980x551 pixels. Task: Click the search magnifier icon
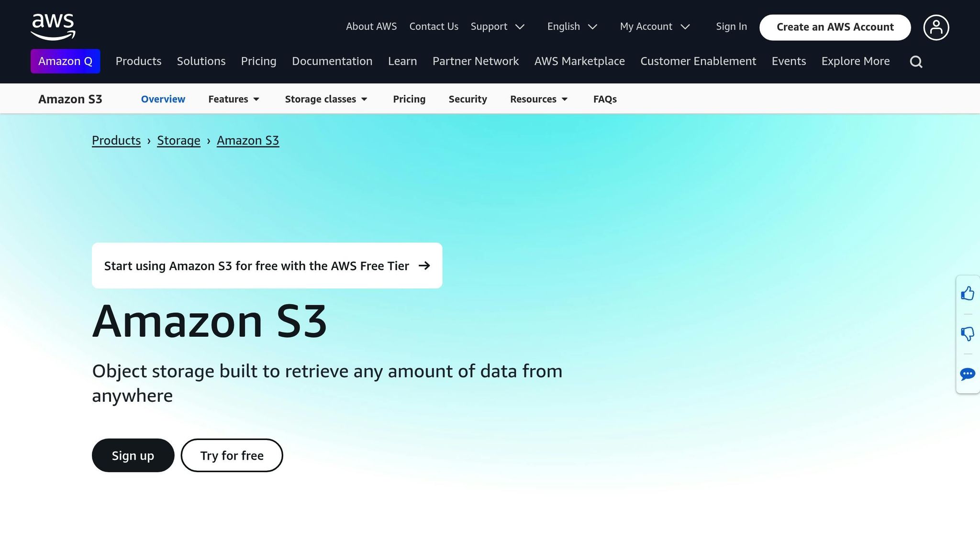tap(916, 62)
